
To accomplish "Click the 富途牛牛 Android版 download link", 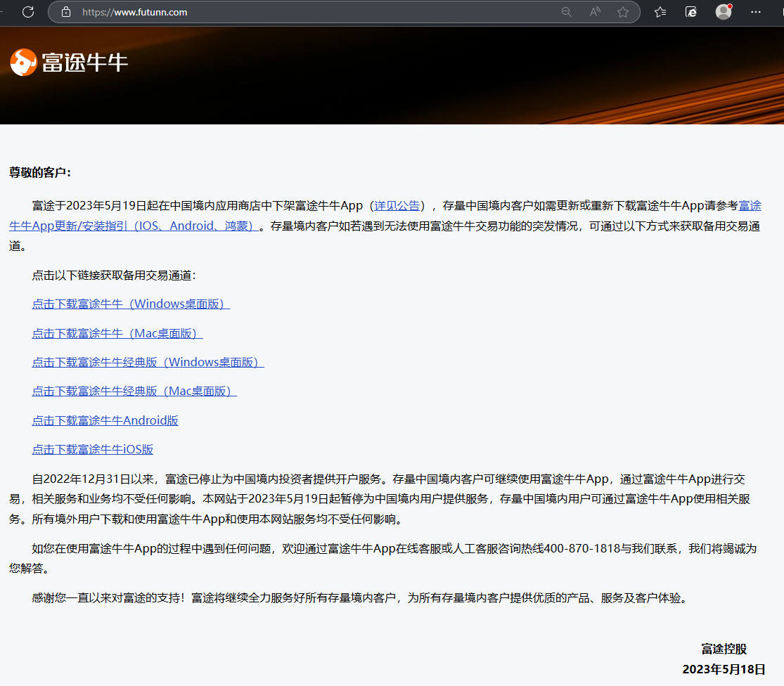I will [105, 421].
